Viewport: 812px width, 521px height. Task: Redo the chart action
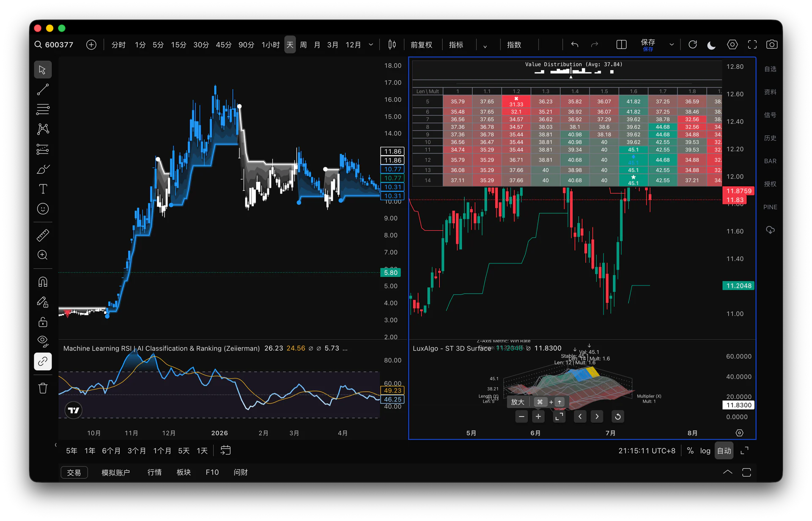click(x=595, y=45)
